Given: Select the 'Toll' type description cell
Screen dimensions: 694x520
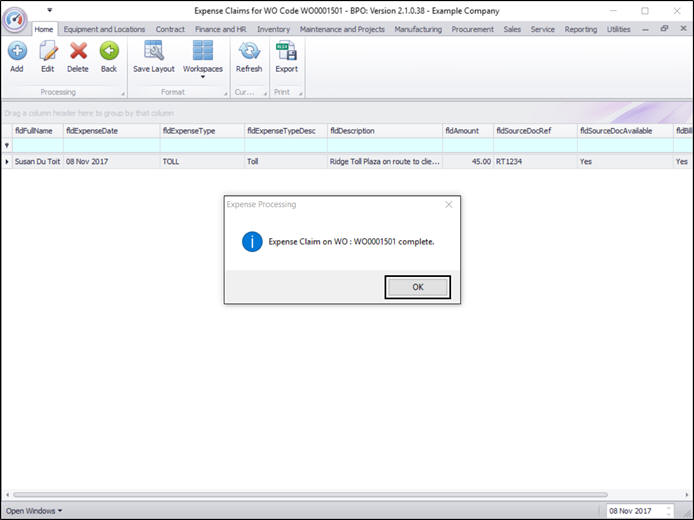Looking at the screenshot, I should [x=286, y=162].
